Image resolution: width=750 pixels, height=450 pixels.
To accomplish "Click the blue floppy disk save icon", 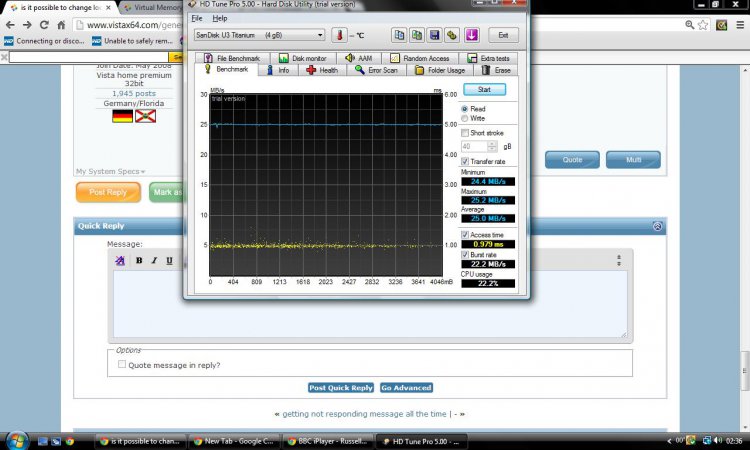I will click(434, 35).
